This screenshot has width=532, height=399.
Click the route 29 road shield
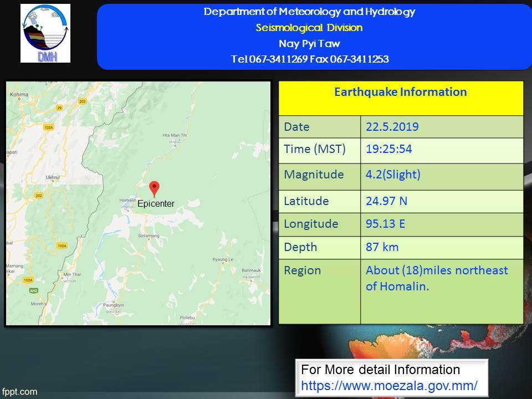pos(59,108)
